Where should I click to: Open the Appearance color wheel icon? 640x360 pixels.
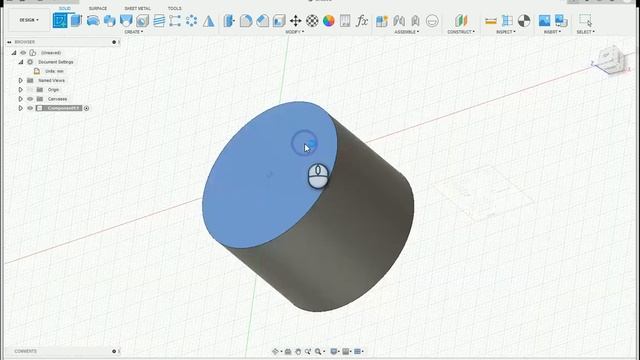tap(329, 20)
